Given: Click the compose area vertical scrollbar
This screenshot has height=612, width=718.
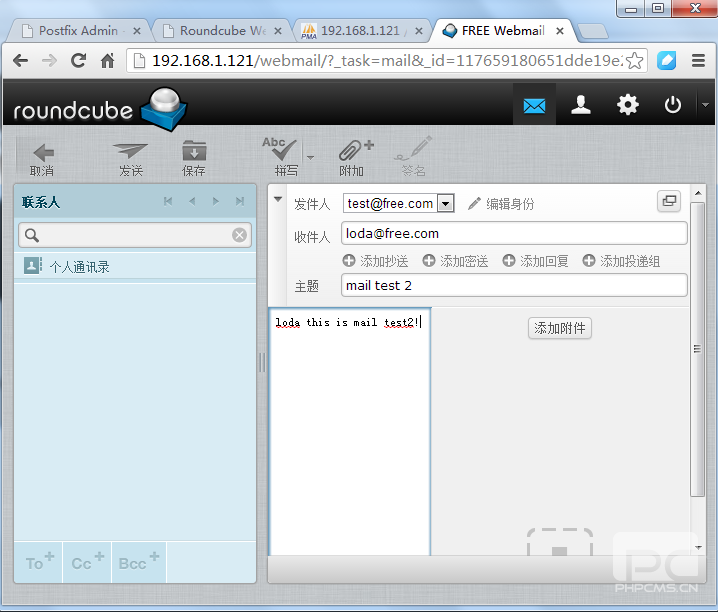Looking at the screenshot, I should pyautogui.click(x=697, y=349).
